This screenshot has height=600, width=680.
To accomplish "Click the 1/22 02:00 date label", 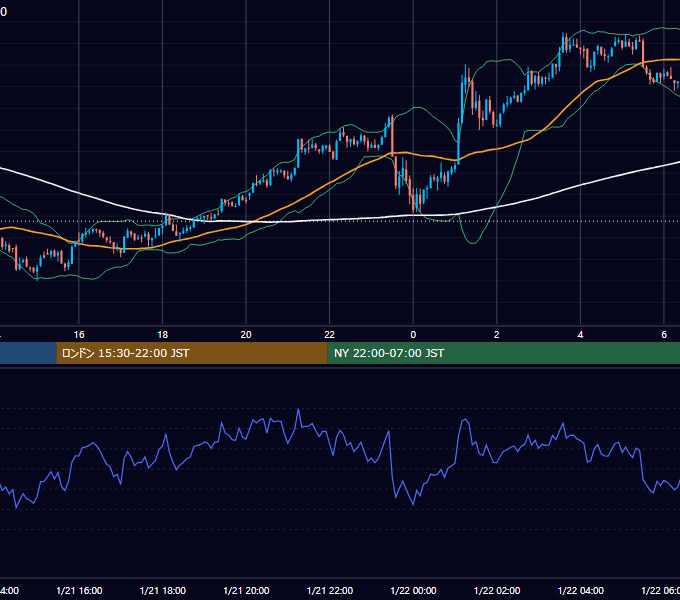I will point(497,590).
